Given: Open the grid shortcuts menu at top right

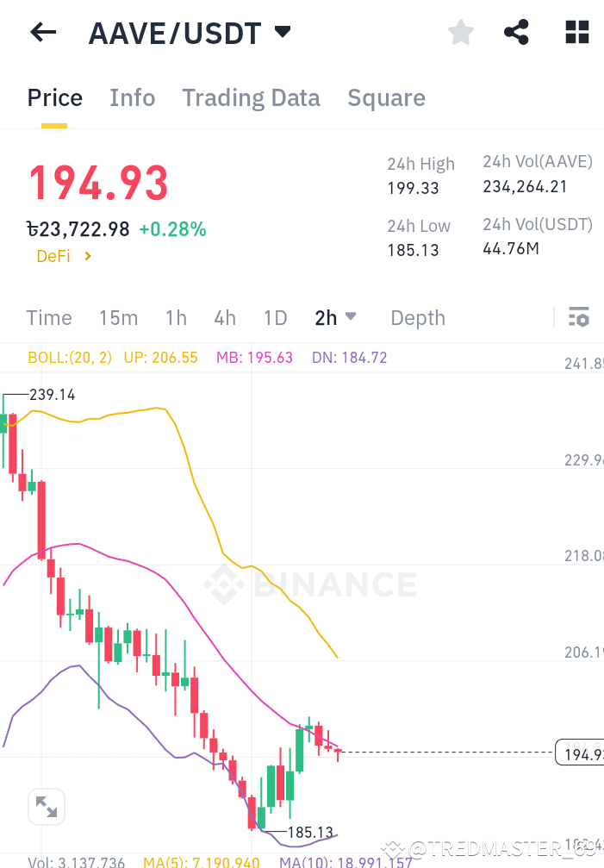Looking at the screenshot, I should point(576,32).
